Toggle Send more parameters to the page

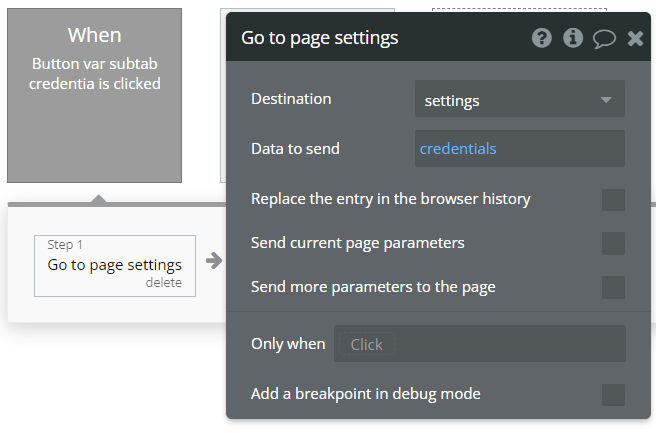(x=613, y=287)
